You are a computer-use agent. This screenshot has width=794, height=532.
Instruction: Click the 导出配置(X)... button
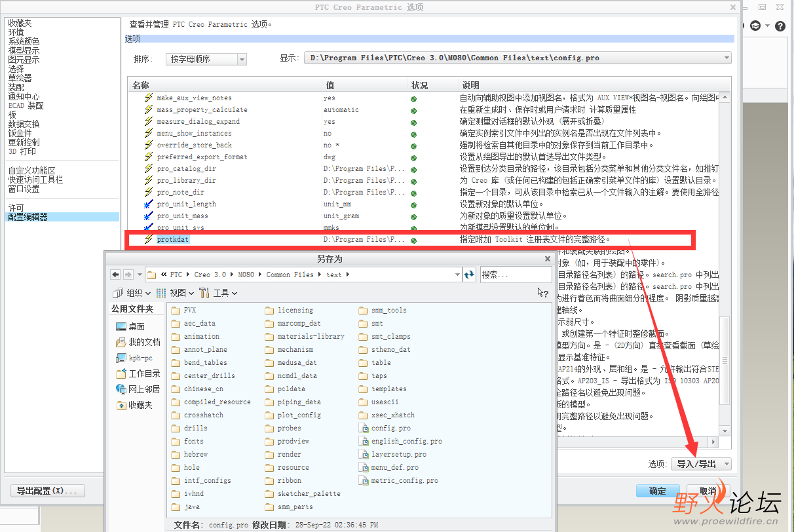pyautogui.click(x=48, y=491)
